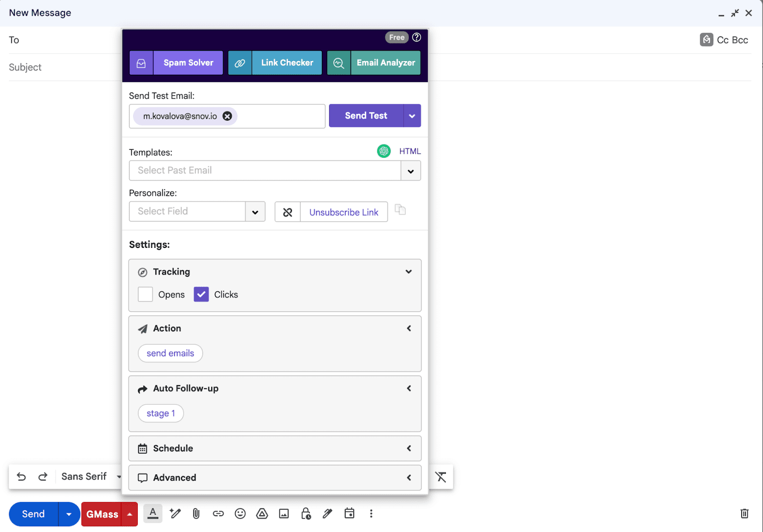Image resolution: width=763 pixels, height=532 pixels.
Task: Click the attach files paperclip icon
Action: tap(196, 513)
